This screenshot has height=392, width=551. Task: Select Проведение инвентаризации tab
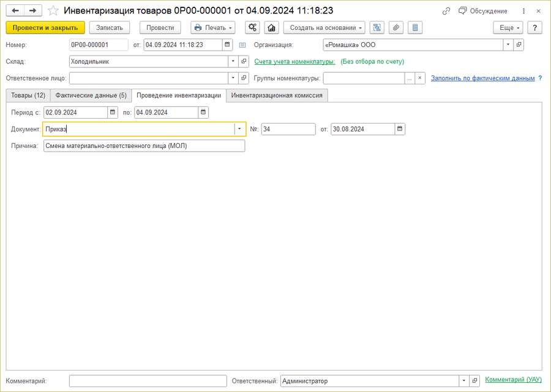[179, 95]
